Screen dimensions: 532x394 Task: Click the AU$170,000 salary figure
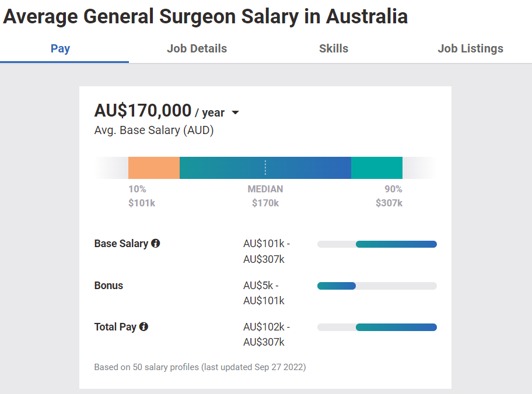pos(143,111)
